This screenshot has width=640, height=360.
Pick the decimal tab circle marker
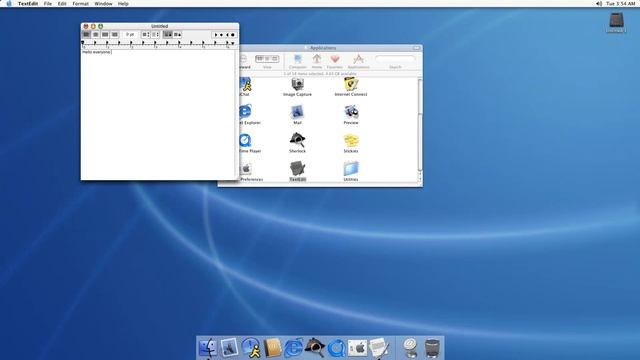pyautogui.click(x=233, y=35)
